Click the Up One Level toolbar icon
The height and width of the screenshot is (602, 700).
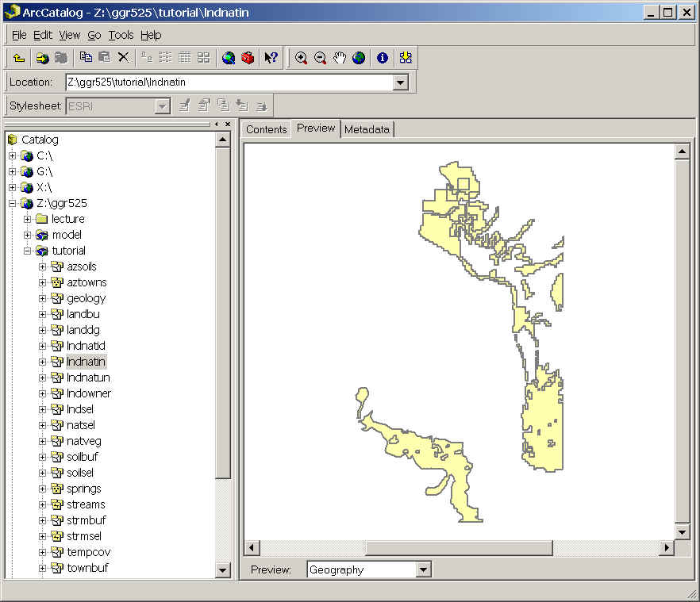[x=19, y=58]
